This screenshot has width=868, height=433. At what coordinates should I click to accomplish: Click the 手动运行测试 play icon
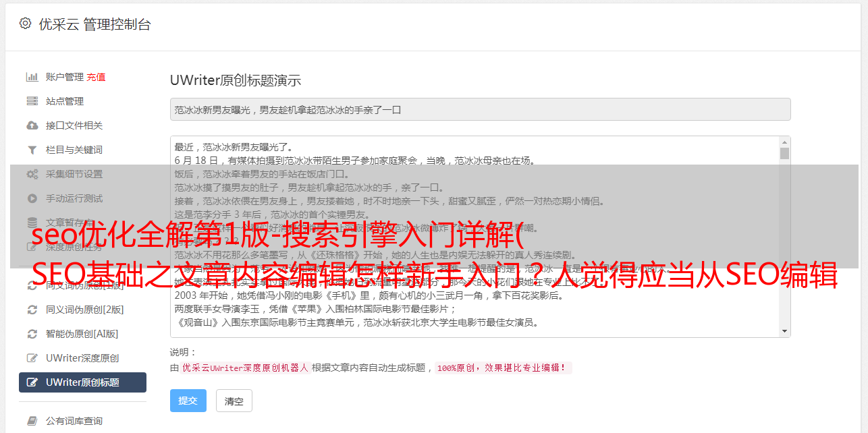[32, 198]
